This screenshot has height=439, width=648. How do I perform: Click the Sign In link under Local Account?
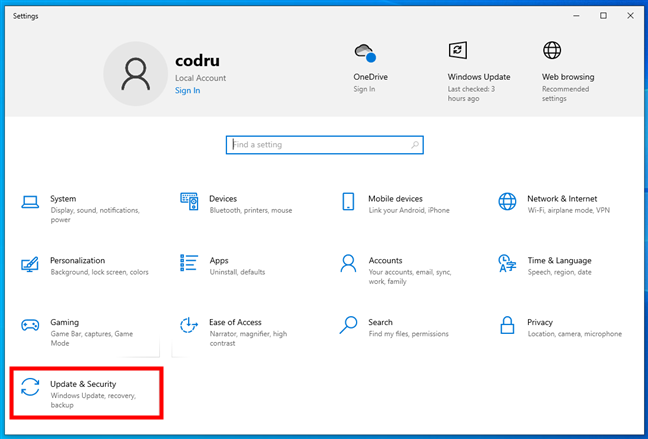coord(187,91)
